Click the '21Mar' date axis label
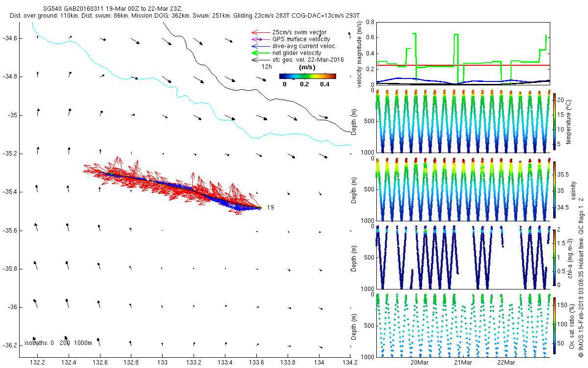The image size is (588, 368). click(x=463, y=363)
